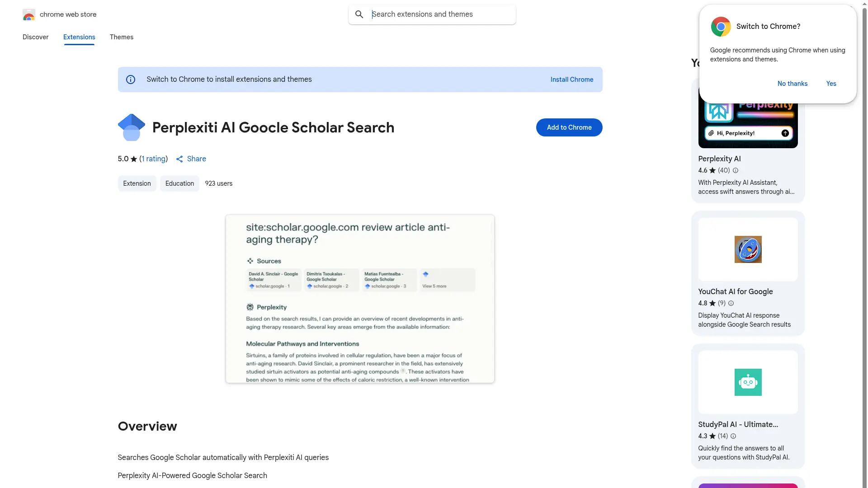The height and width of the screenshot is (488, 868).
Task: Dismiss dialog with No thanks
Action: [792, 84]
